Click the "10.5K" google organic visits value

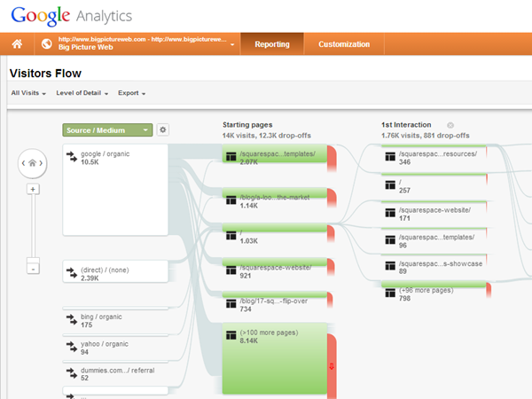pyautogui.click(x=90, y=162)
